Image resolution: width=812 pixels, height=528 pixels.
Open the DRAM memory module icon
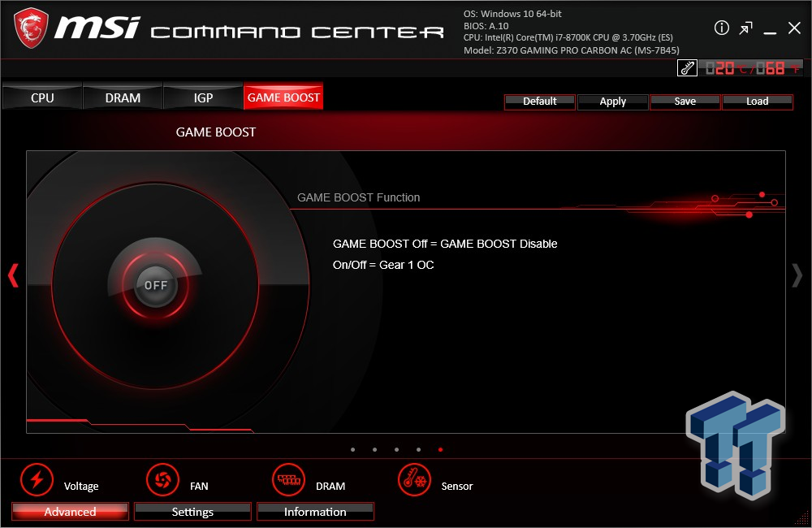[x=288, y=479]
